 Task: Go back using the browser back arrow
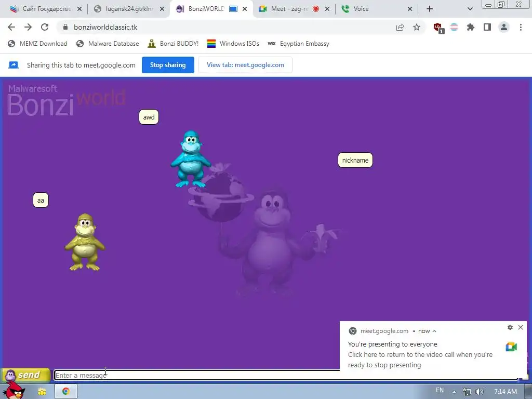11,27
